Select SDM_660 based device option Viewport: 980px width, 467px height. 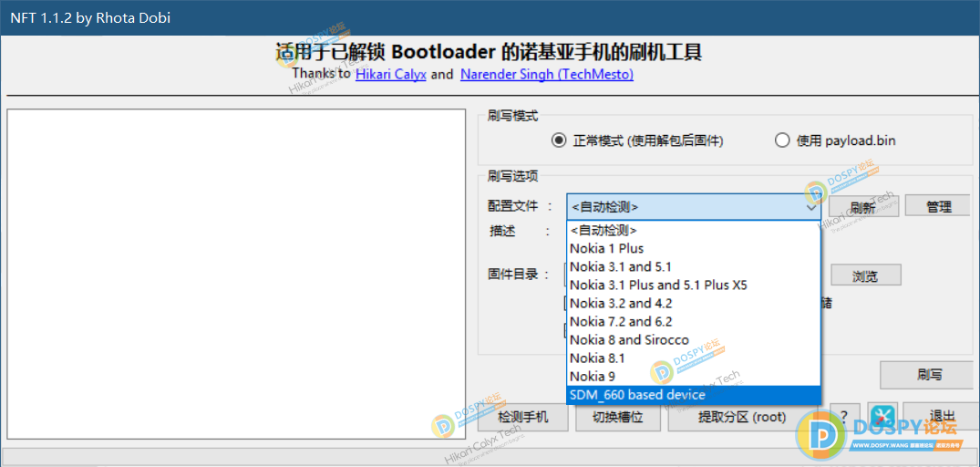693,395
